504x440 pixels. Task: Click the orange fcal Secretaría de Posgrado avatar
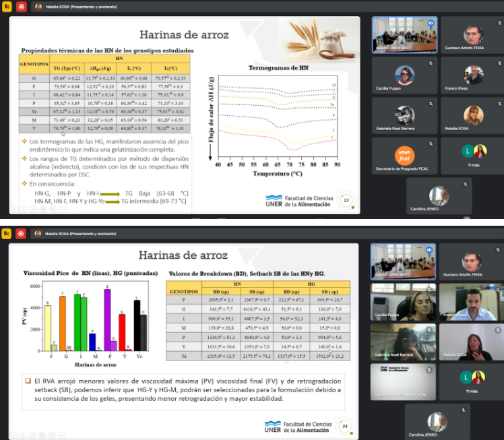(x=404, y=154)
